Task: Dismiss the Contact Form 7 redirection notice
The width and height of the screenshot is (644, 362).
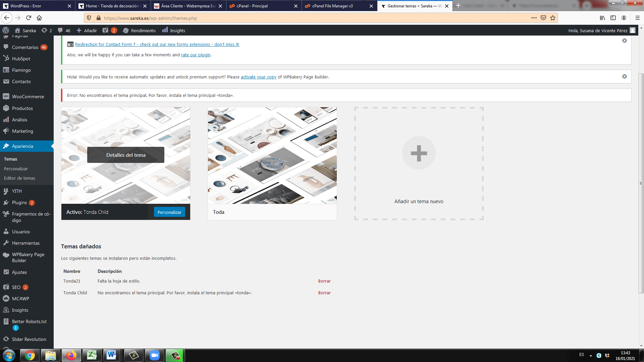Action: click(x=625, y=41)
